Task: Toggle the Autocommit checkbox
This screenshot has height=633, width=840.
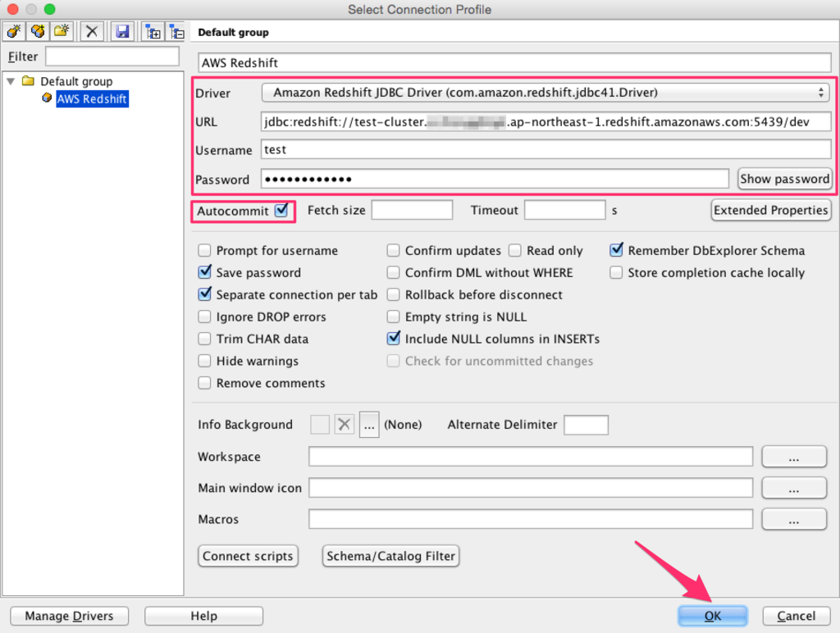Action: (x=281, y=210)
